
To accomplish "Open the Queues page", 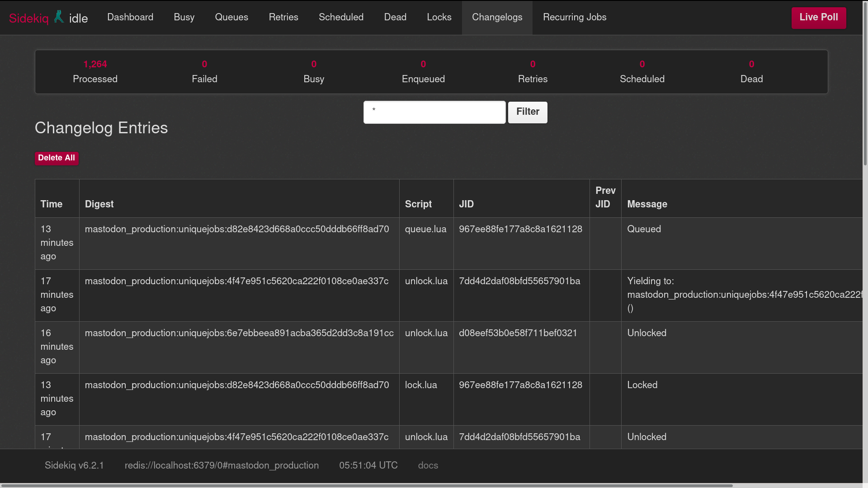I will 231,17.
